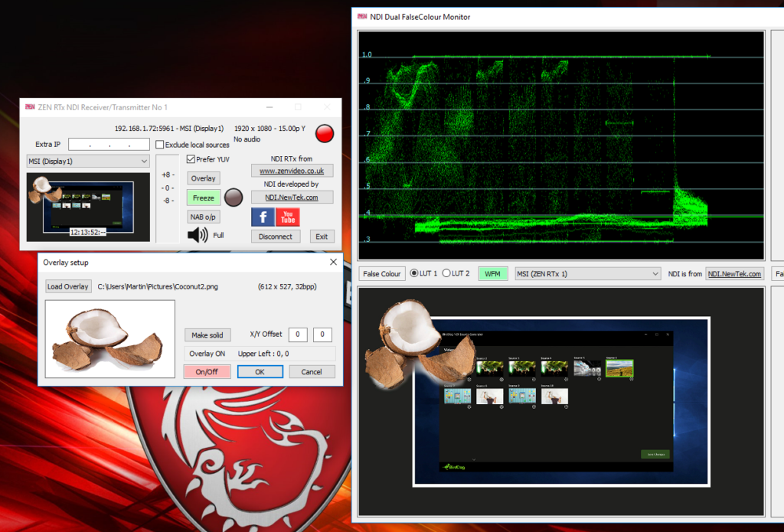
Task: Click the Y offset input field
Action: [322, 335]
